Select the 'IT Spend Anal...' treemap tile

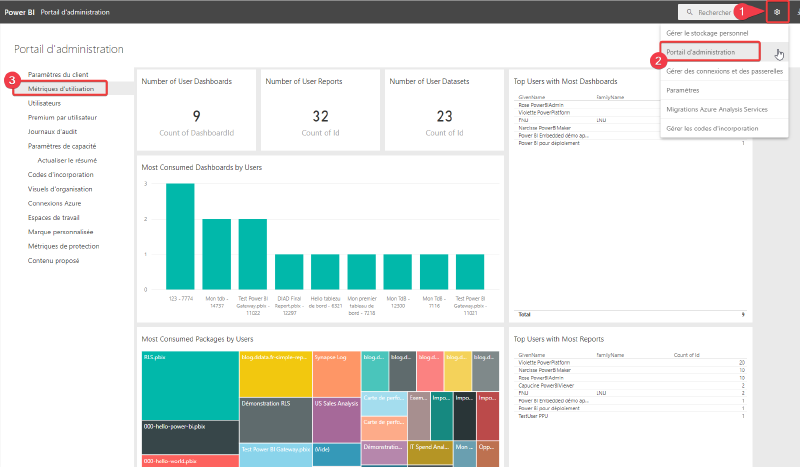(430, 453)
